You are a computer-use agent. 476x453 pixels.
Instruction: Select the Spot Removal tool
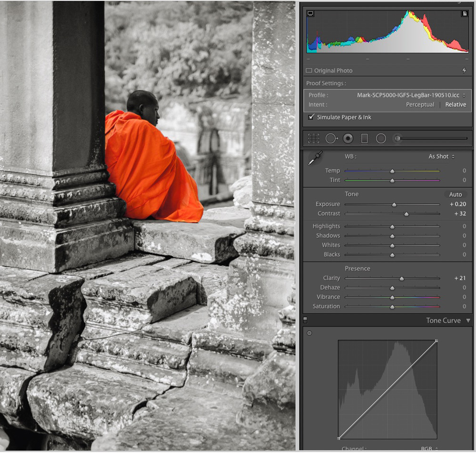[x=331, y=139]
